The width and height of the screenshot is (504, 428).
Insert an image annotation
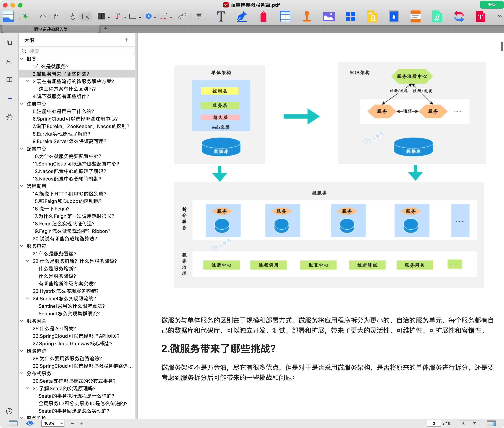point(328,16)
